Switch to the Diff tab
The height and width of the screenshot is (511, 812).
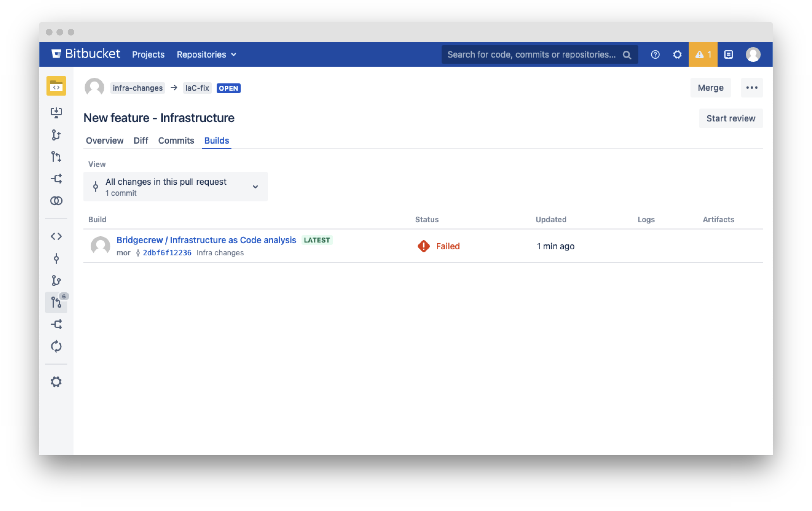pyautogui.click(x=141, y=141)
